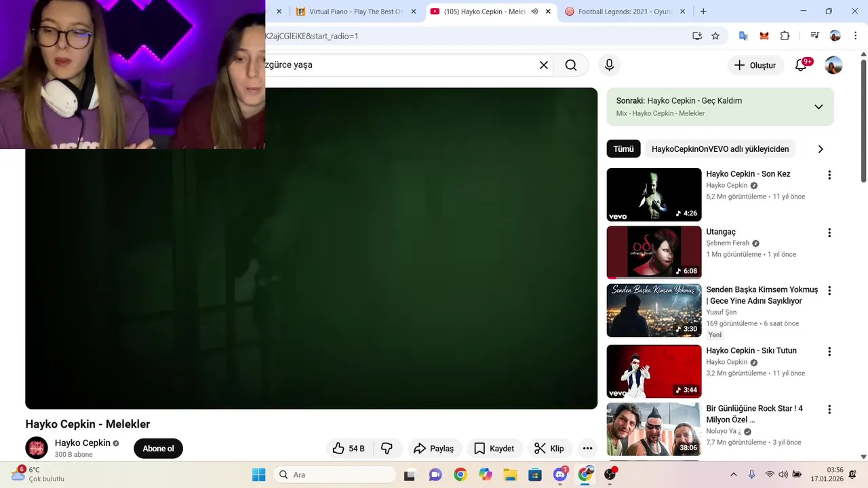Open Hayko Cepkin channel name link
Image resolution: width=868 pixels, height=488 pixels.
[83, 443]
